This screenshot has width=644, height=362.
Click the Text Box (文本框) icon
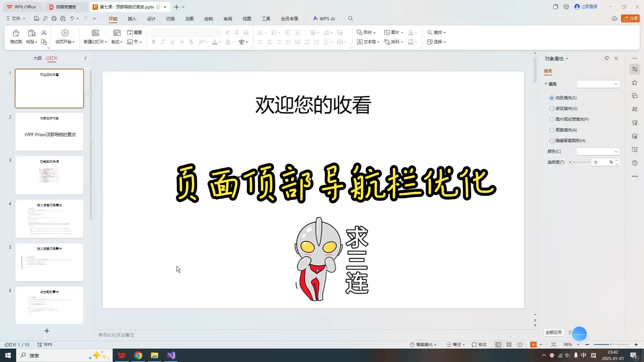tap(360, 42)
